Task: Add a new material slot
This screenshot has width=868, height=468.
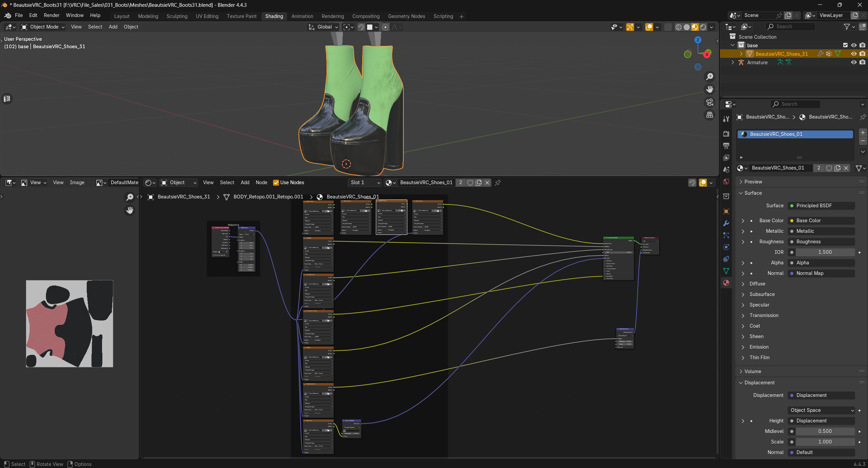Action: coord(863,133)
